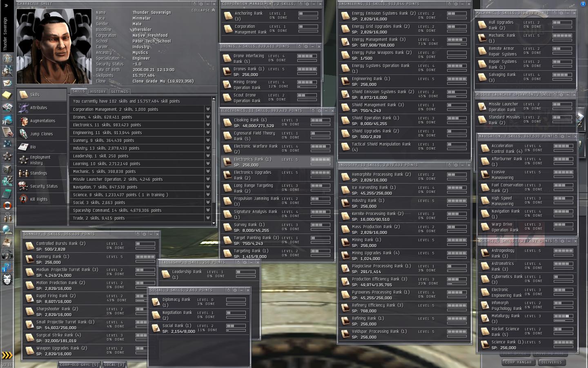The image size is (588, 368).
Task: Click the Deliveries button
Action: point(552,362)
